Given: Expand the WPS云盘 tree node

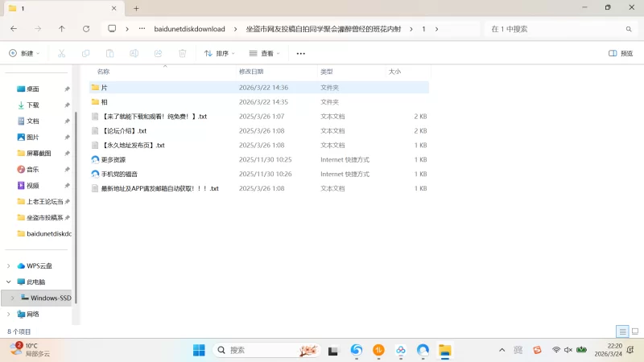Looking at the screenshot, I should [x=9, y=265].
